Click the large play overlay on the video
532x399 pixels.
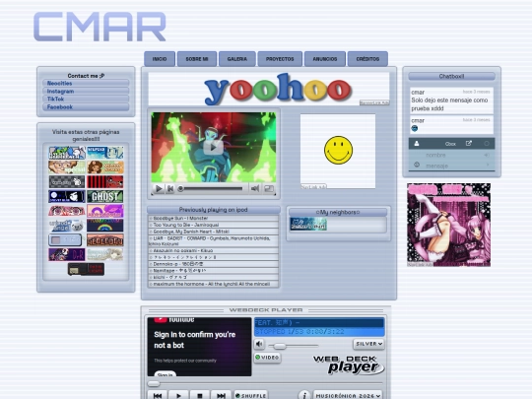coord(213,147)
